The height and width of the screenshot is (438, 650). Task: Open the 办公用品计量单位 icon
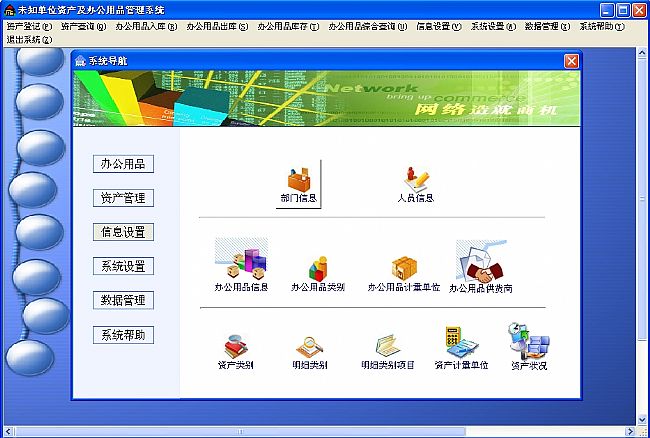pyautogui.click(x=404, y=273)
